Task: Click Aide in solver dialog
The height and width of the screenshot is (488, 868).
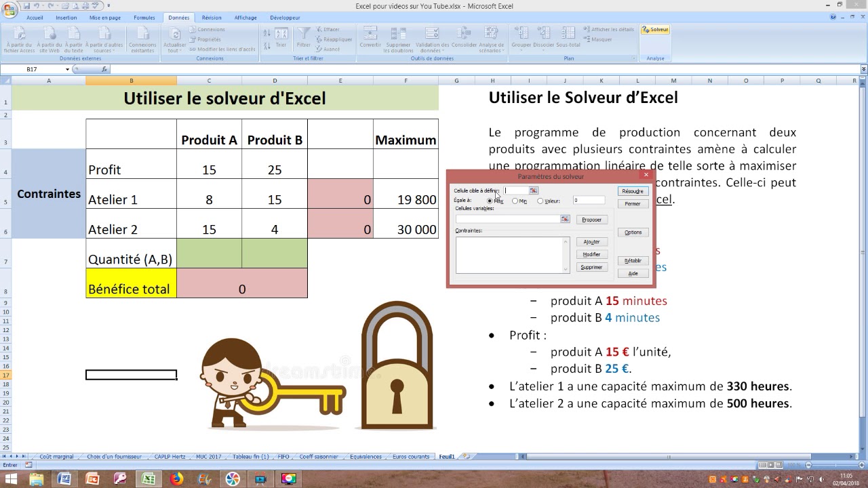Action: pos(633,274)
